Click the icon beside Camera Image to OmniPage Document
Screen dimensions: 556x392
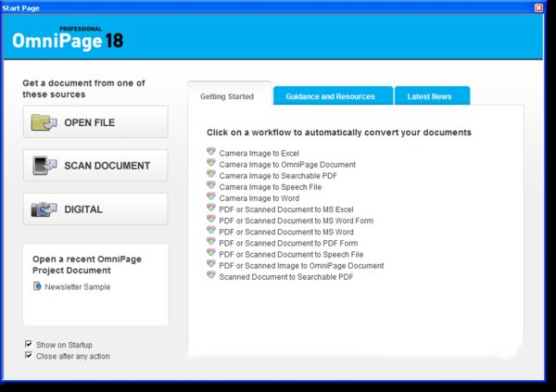[x=211, y=163]
